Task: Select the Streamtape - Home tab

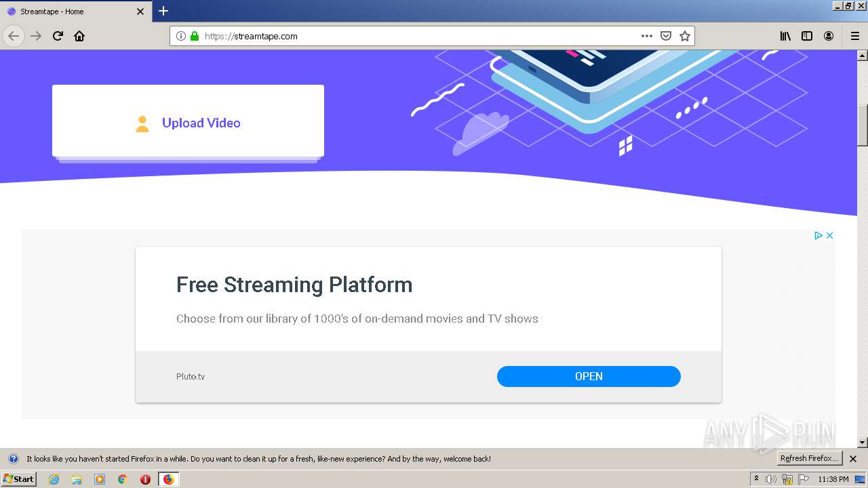Action: pyautogui.click(x=76, y=12)
